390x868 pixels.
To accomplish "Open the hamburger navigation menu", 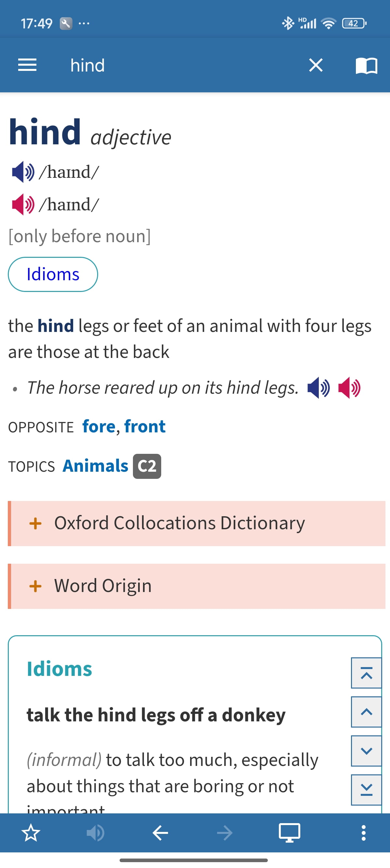I will click(x=27, y=65).
